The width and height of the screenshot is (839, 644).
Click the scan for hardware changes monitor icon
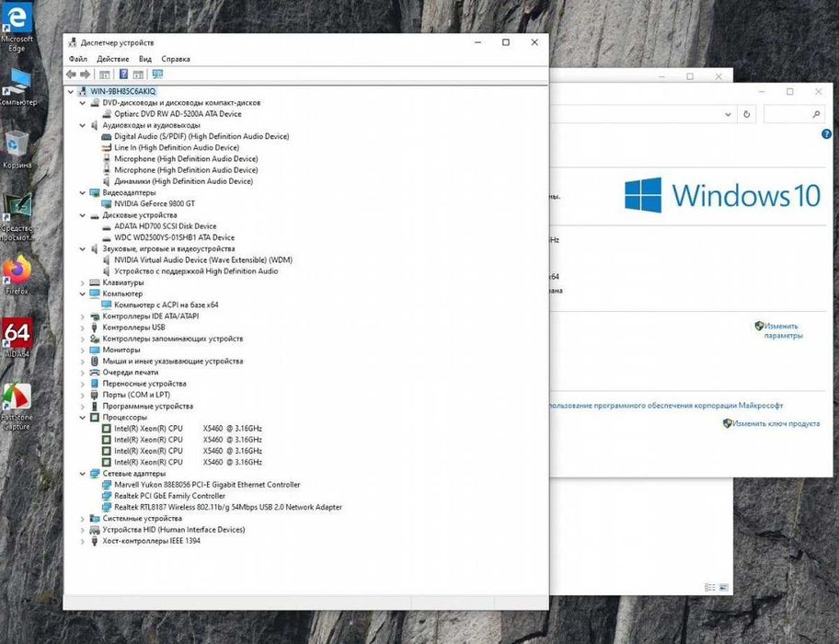[x=157, y=75]
